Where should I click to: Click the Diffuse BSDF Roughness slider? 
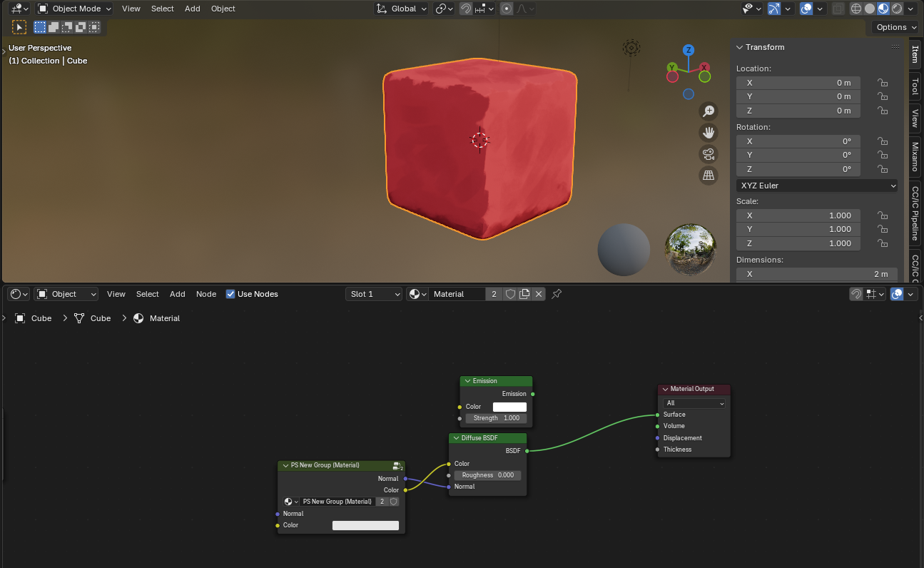click(488, 475)
